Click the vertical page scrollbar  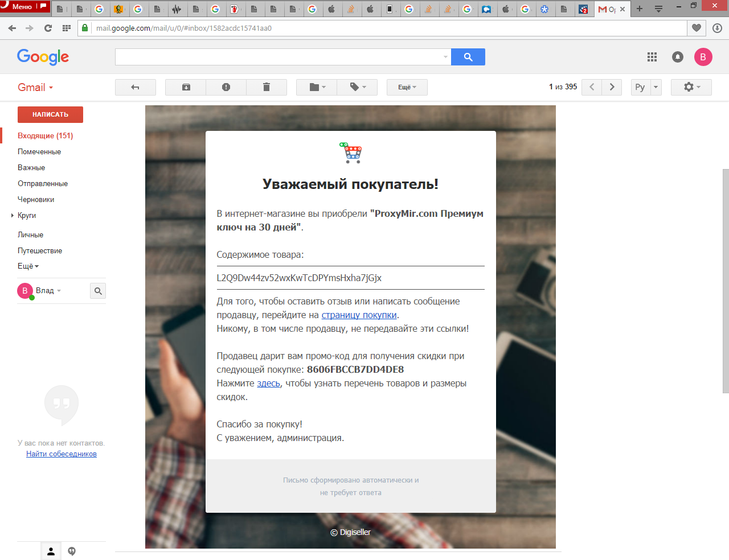point(726,281)
